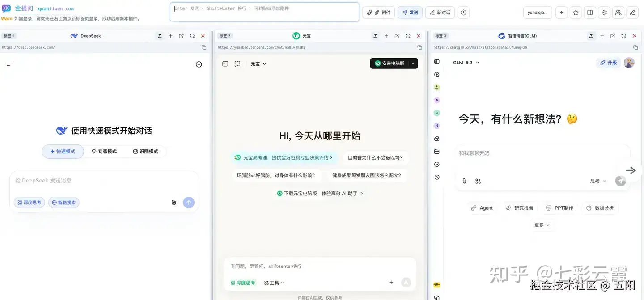Start new chat via DeepSeek plus-circle icon
Image resolution: width=644 pixels, height=300 pixels.
pyautogui.click(x=199, y=64)
